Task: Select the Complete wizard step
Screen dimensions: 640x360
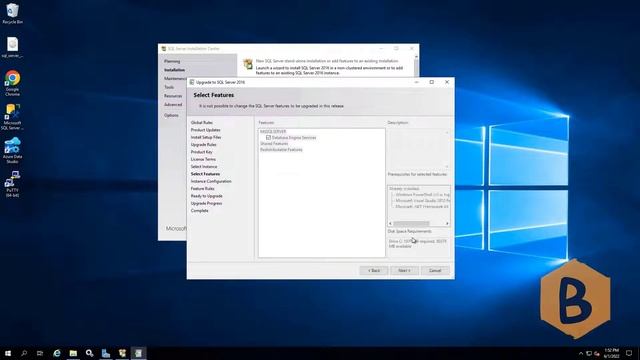Action: click(x=200, y=211)
